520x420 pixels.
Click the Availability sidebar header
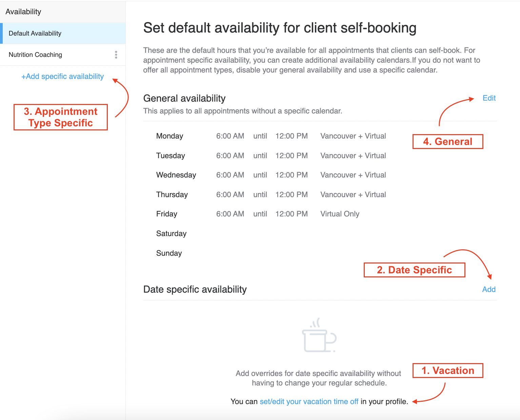(23, 12)
